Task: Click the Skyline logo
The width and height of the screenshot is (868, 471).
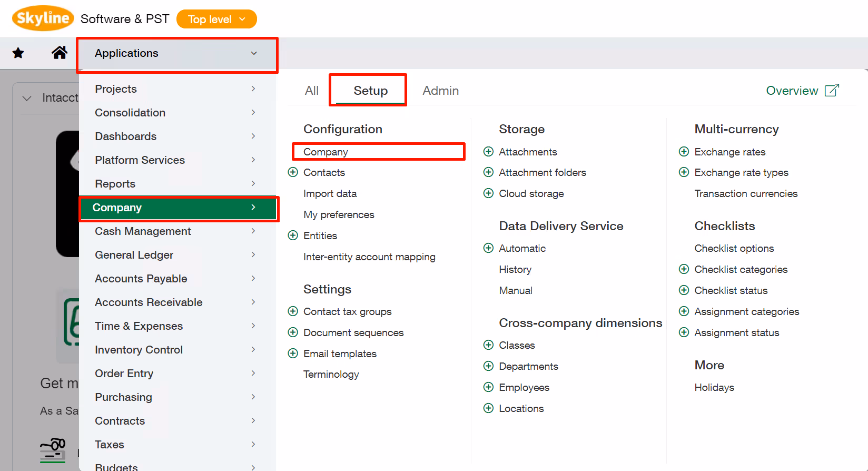Action: pos(43,18)
